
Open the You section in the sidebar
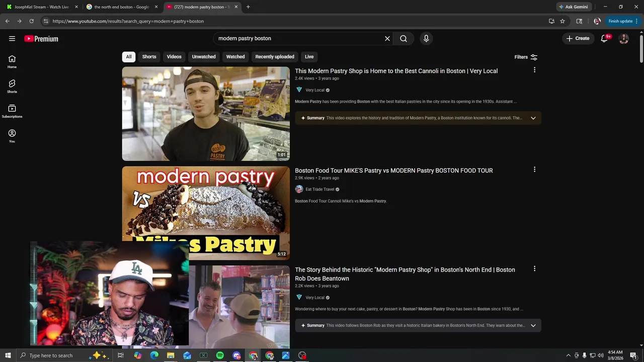pyautogui.click(x=12, y=136)
